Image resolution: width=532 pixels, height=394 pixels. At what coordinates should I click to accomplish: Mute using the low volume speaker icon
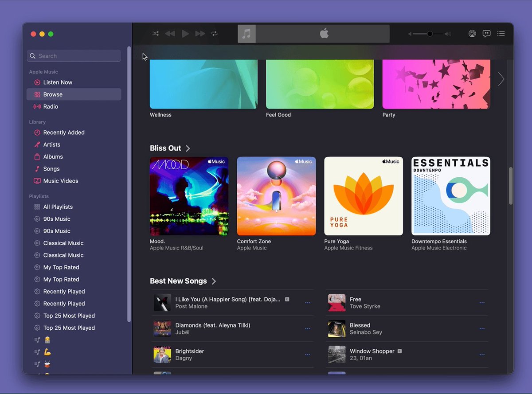(410, 34)
